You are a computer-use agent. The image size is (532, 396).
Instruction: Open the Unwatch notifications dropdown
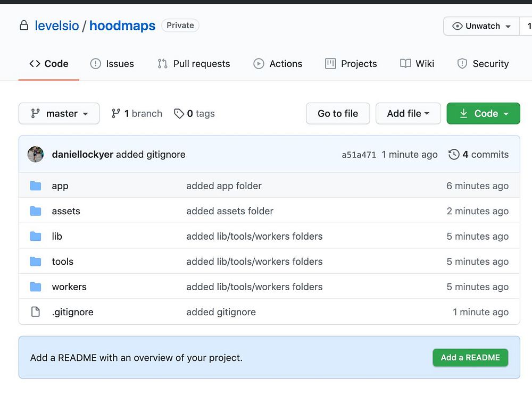[481, 26]
